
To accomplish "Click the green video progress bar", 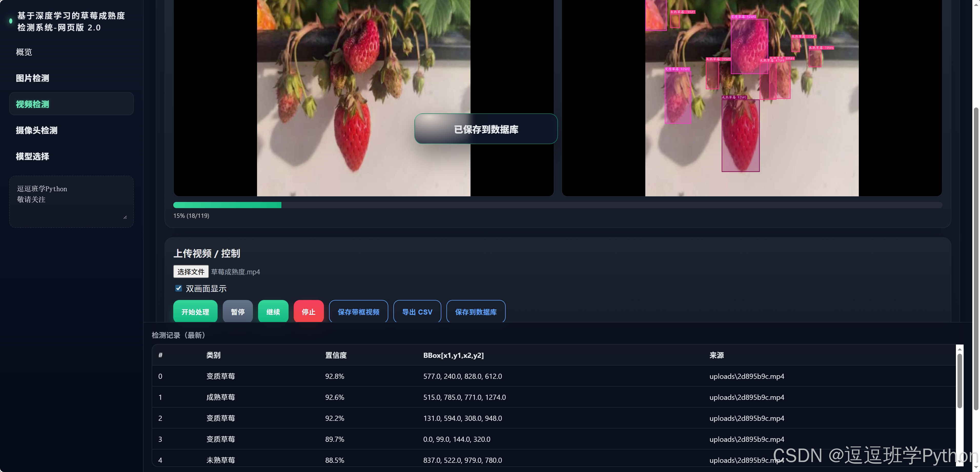I will click(x=227, y=205).
